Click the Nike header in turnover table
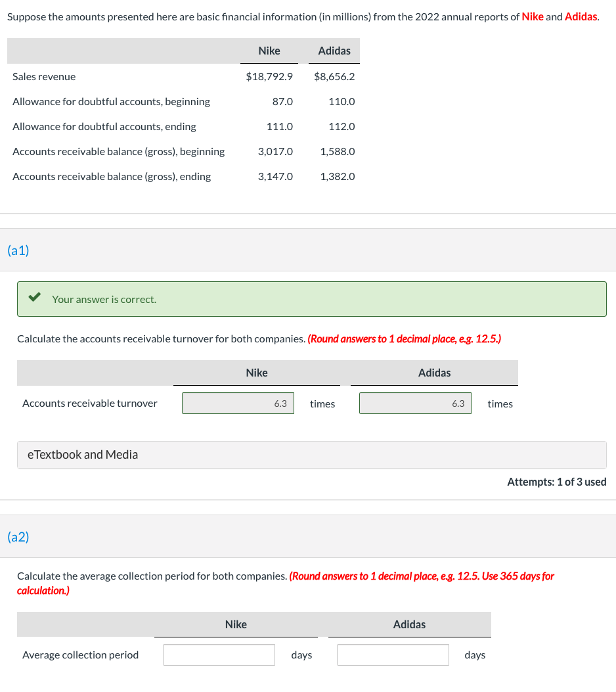The height and width of the screenshot is (692, 616). click(x=257, y=373)
